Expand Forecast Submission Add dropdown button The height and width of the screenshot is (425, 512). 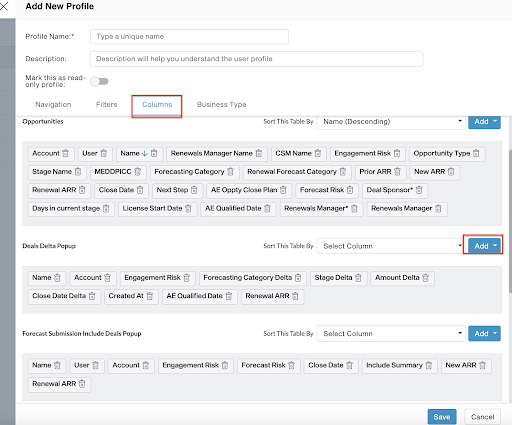click(484, 334)
